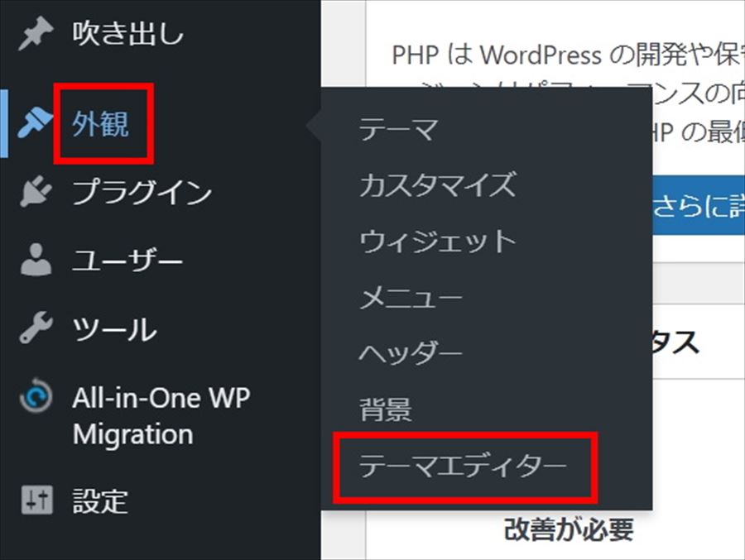
Task: Click the wrench icon for ツール
Action: [36, 329]
